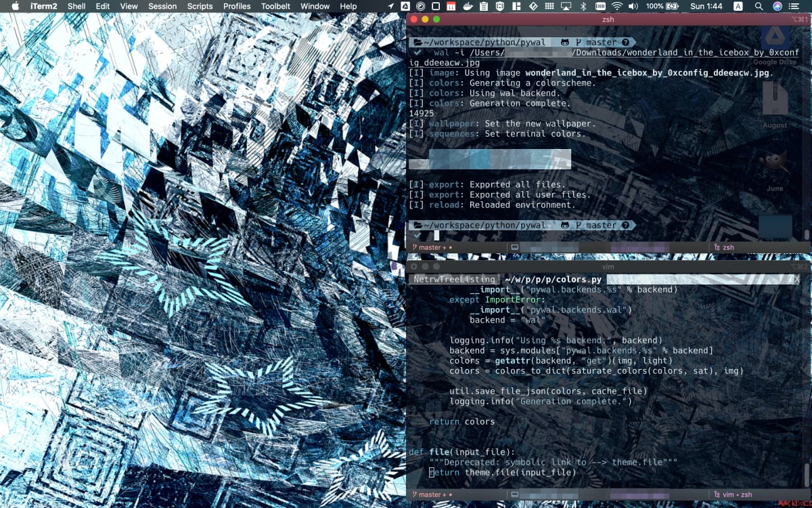
Task: Open the Help menu
Action: 348,6
